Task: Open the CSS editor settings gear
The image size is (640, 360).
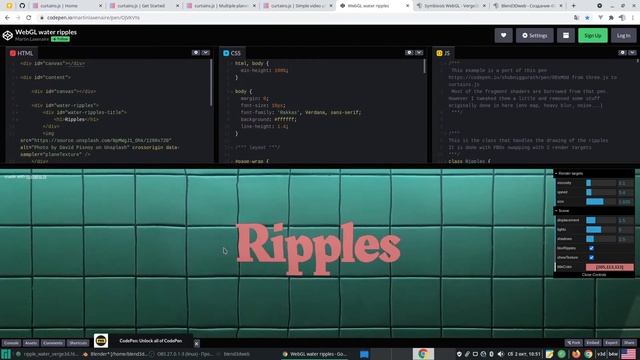Action: coord(409,53)
